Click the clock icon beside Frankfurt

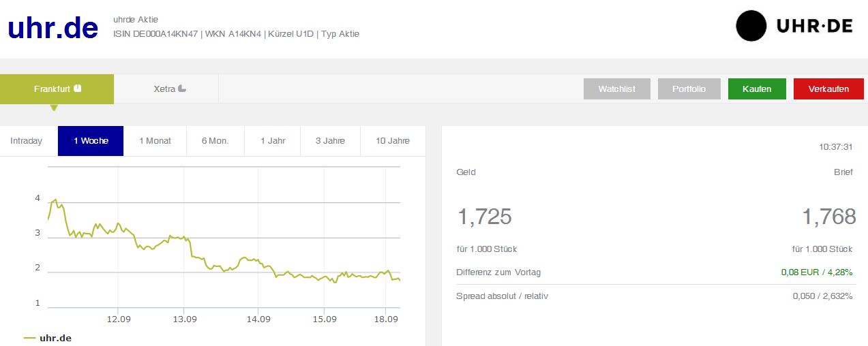point(78,89)
